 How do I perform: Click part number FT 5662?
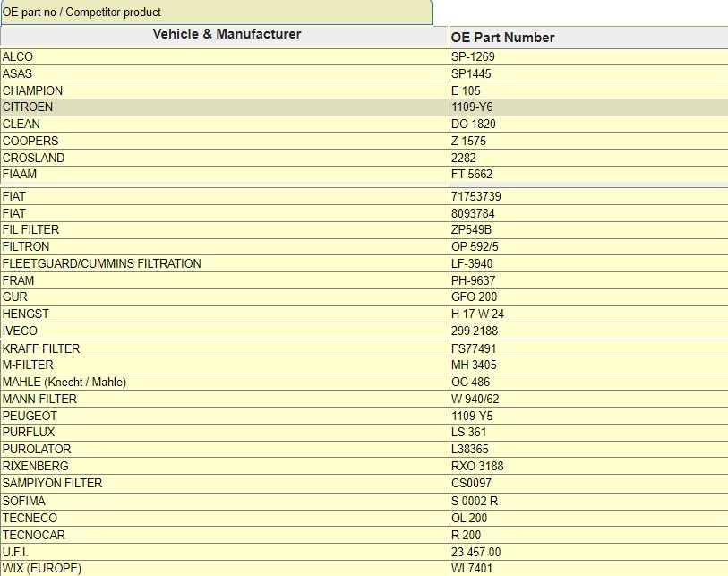[471, 174]
